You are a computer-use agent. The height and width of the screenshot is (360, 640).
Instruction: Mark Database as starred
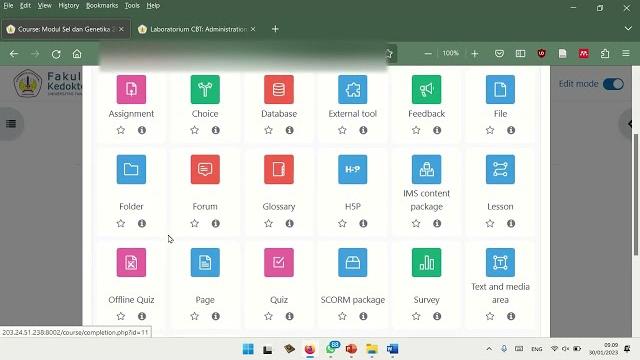pos(268,130)
